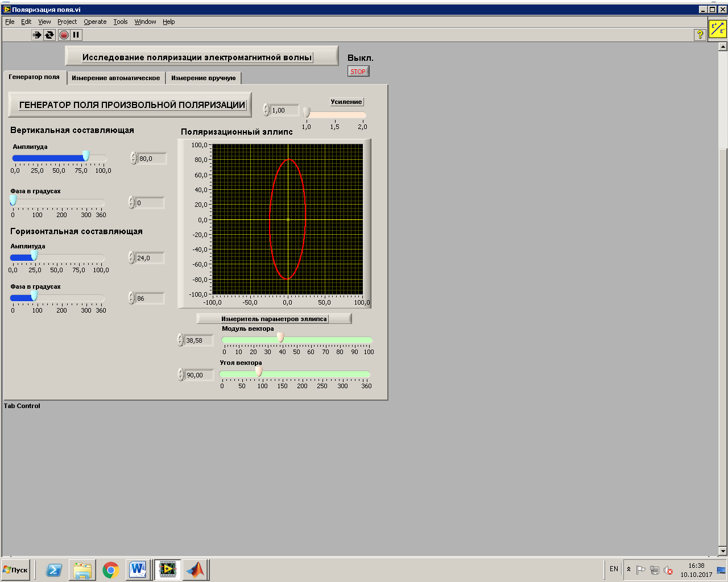Click the stepper beside phase 86
The width and height of the screenshot is (728, 582).
[x=131, y=298]
